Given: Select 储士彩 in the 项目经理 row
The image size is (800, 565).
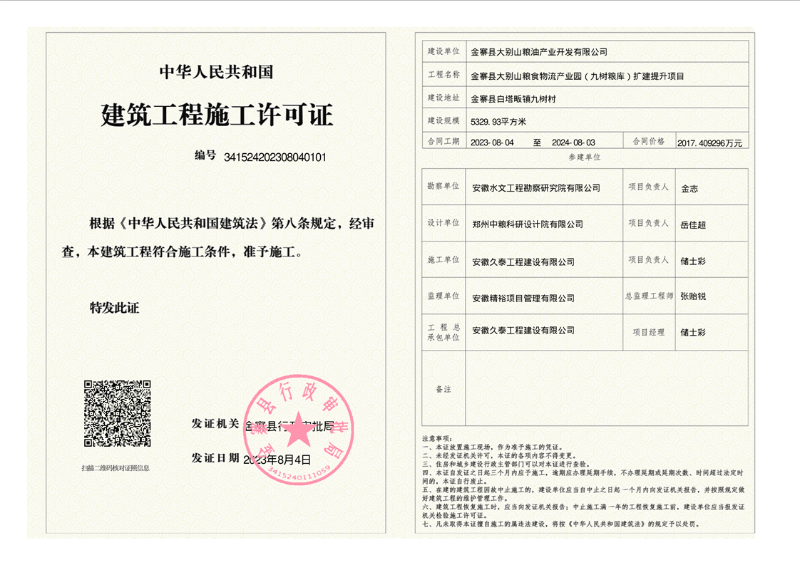Looking at the screenshot, I should pyautogui.click(x=693, y=332).
